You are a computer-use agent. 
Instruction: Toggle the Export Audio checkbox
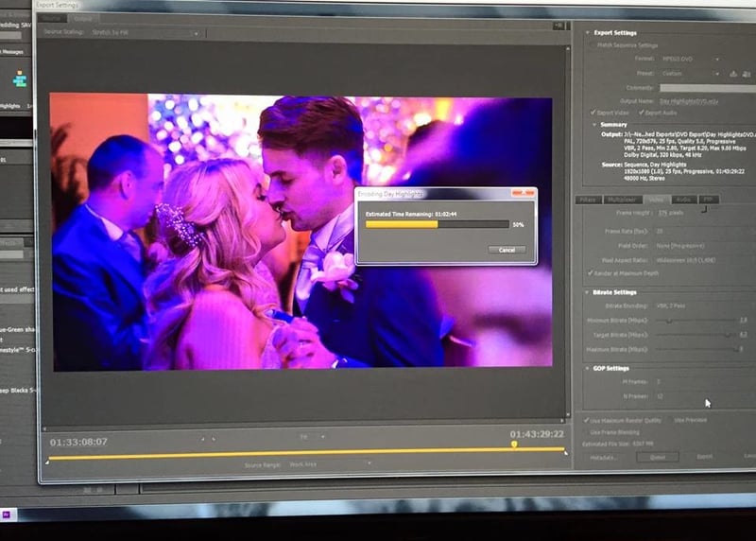pos(643,112)
